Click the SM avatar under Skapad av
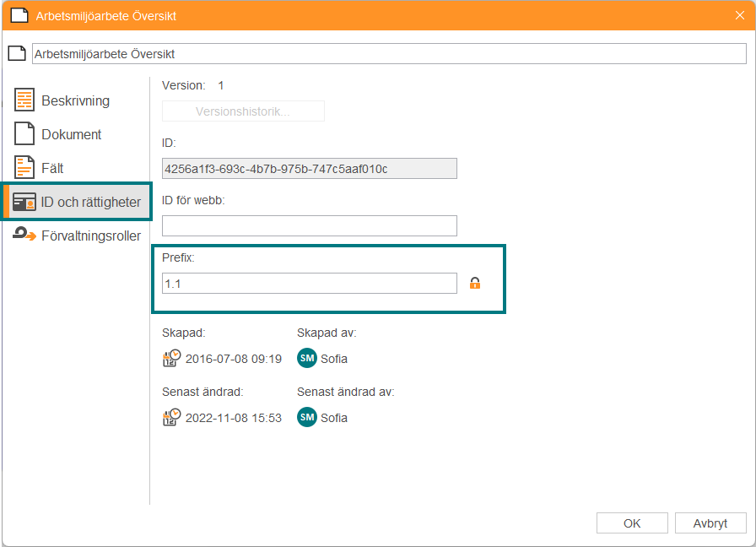 307,358
